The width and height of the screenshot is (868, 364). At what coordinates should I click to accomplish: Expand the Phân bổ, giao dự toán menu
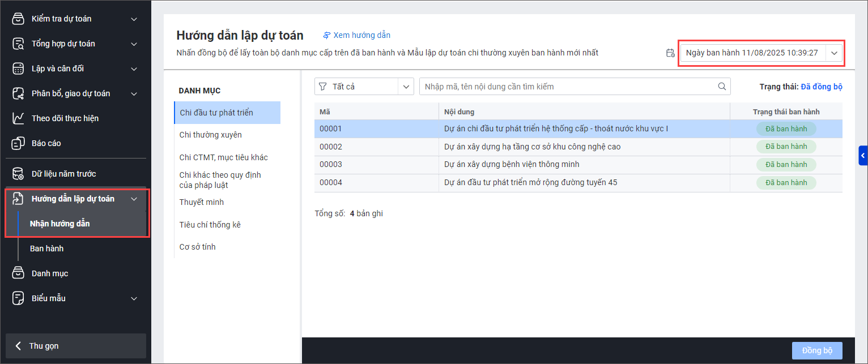[134, 93]
